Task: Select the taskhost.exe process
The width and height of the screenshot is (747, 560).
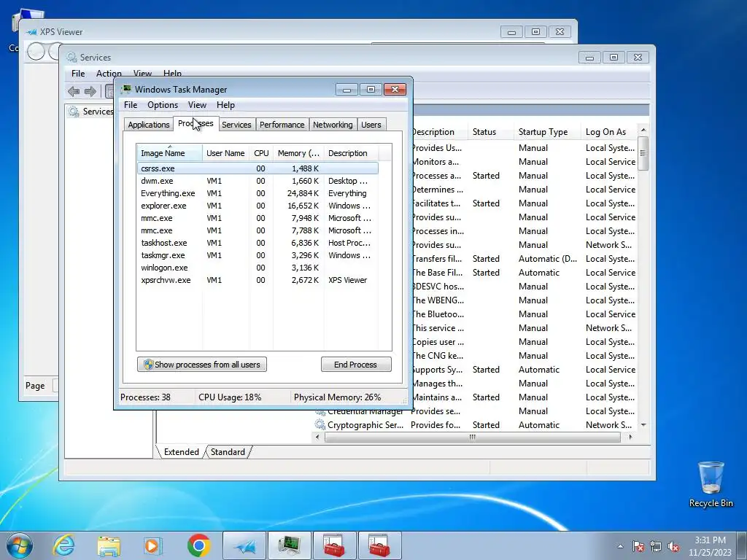Action: pos(258,243)
